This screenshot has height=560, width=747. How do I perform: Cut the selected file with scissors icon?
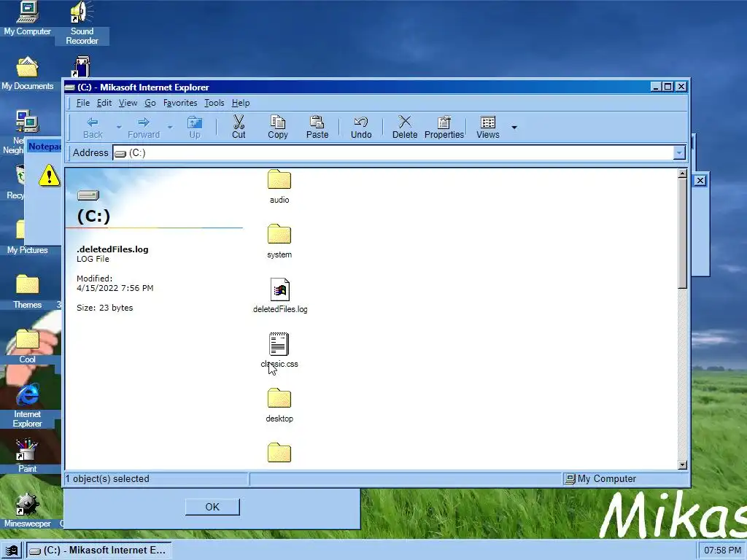point(239,128)
